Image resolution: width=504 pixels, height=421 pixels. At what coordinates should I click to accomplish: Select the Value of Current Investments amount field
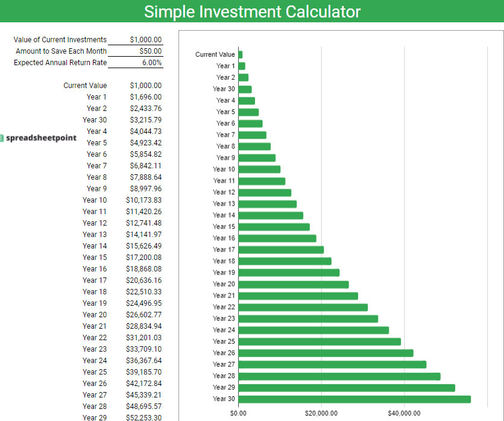(x=145, y=40)
